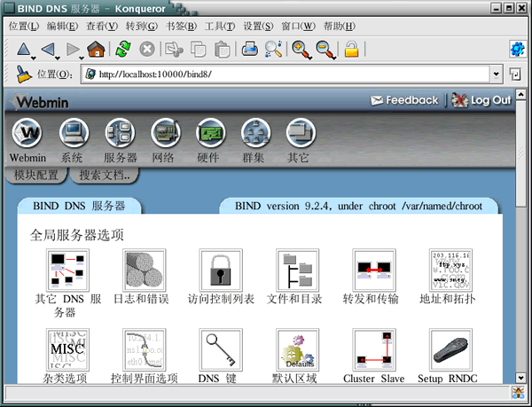Viewport: 532px width, 407px height.
Task: Open Setup RNDC icon
Action: (x=450, y=349)
